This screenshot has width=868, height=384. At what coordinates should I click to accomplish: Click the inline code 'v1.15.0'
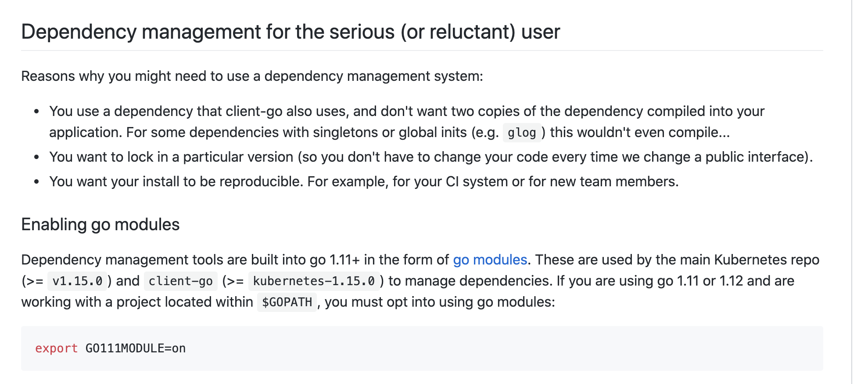77,281
